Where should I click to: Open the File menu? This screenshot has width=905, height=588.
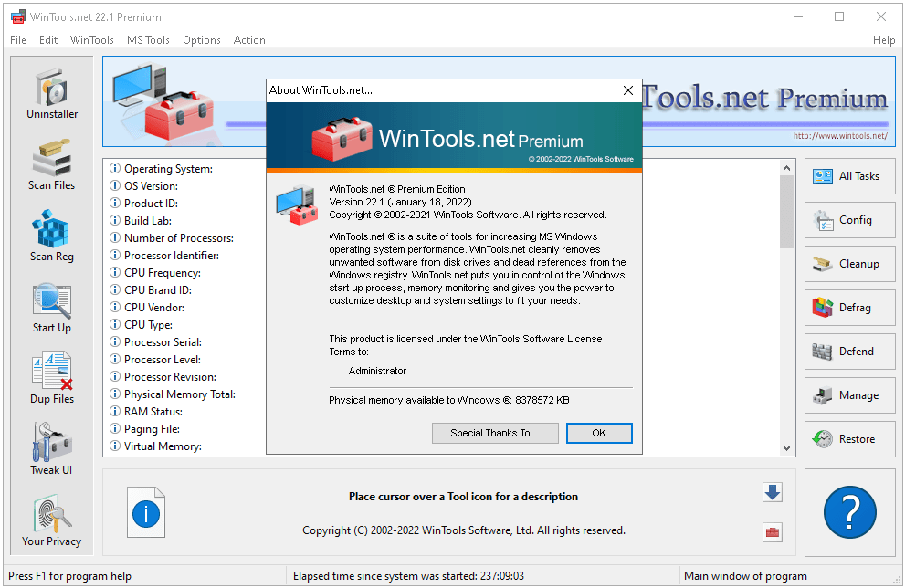18,40
